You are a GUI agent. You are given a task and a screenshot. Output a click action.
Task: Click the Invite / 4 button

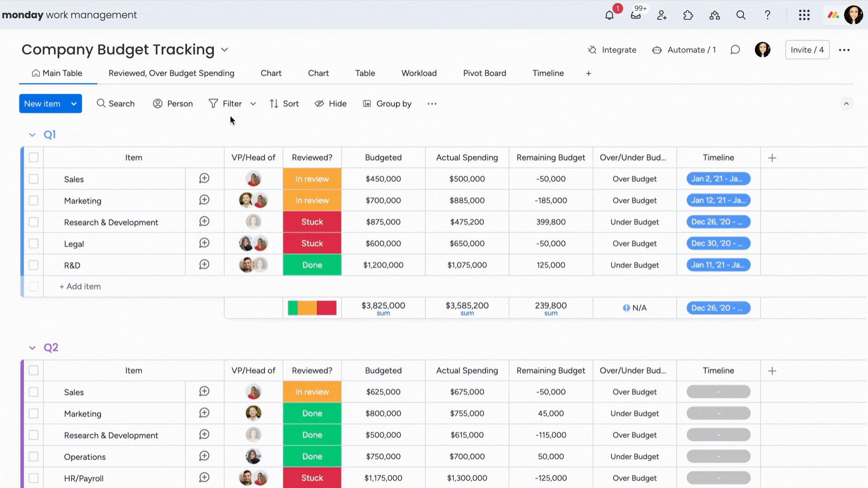[x=807, y=50]
